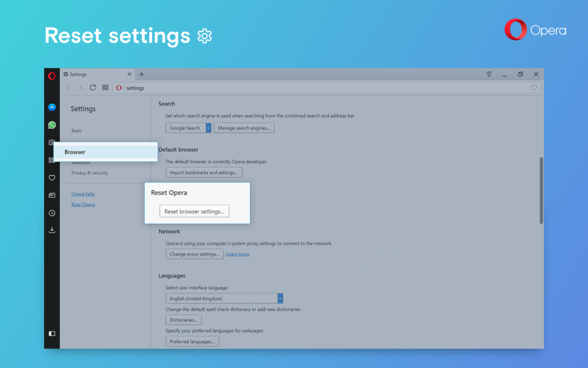Open the search engine dropdown showing Google Search
Viewport: 588px width, 368px height.
[x=208, y=127]
